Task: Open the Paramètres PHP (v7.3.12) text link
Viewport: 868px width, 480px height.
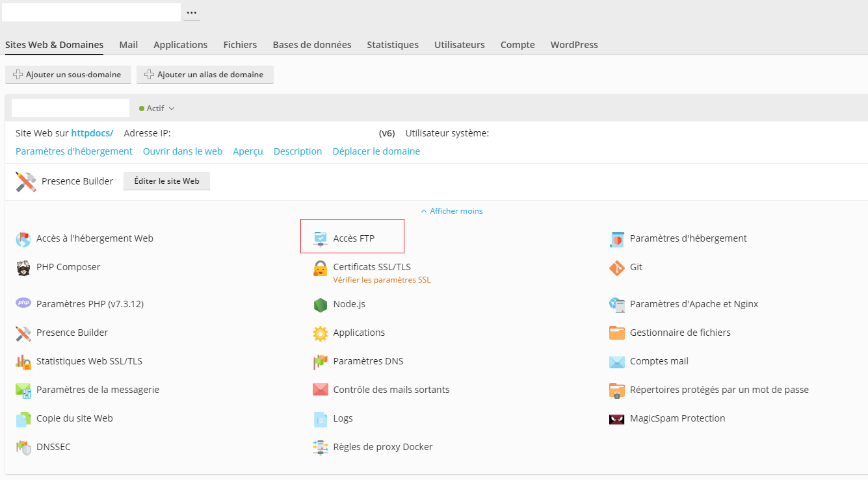Action: [x=90, y=304]
